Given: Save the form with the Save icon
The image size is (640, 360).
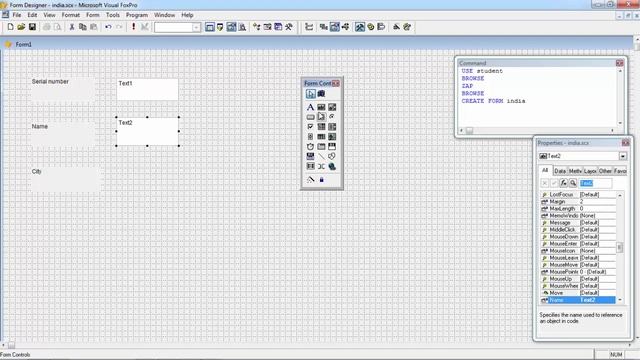Looking at the screenshot, I should 32,27.
